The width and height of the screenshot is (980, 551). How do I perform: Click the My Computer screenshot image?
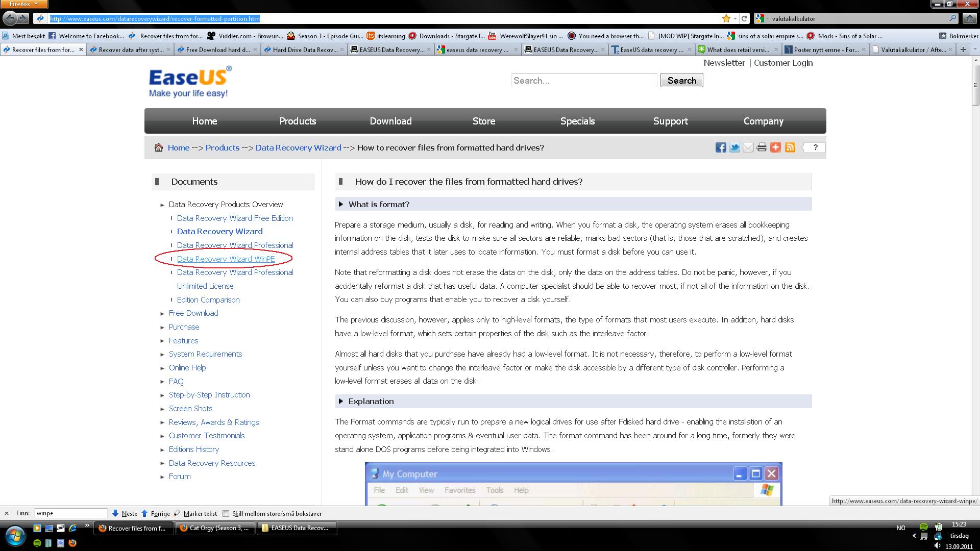pos(573,484)
